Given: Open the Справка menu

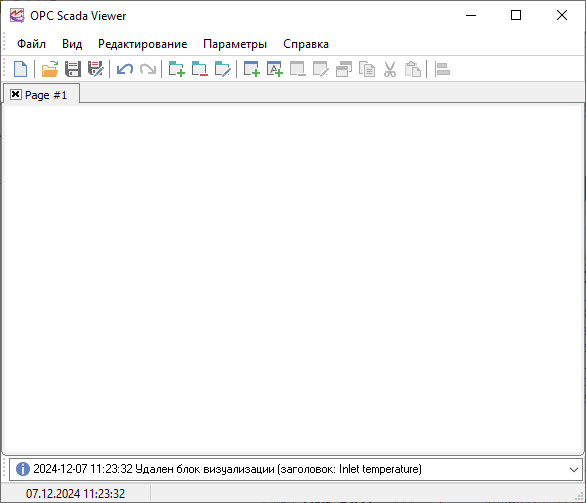Looking at the screenshot, I should click(x=306, y=44).
